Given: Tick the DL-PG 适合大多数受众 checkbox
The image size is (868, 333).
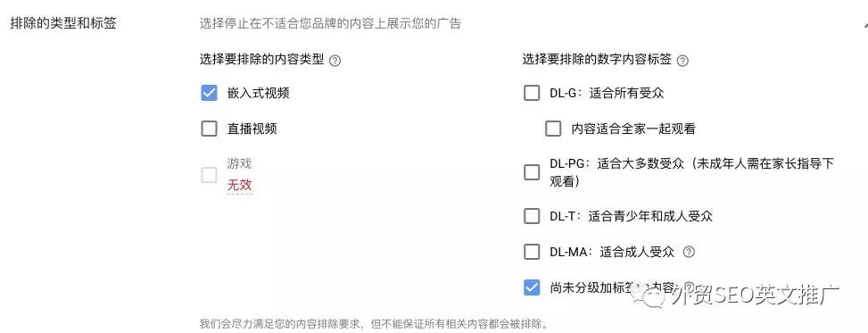Looking at the screenshot, I should click(532, 172).
